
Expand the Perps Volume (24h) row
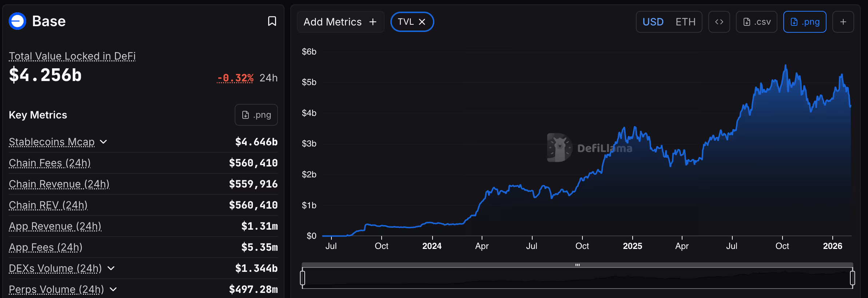coord(113,289)
